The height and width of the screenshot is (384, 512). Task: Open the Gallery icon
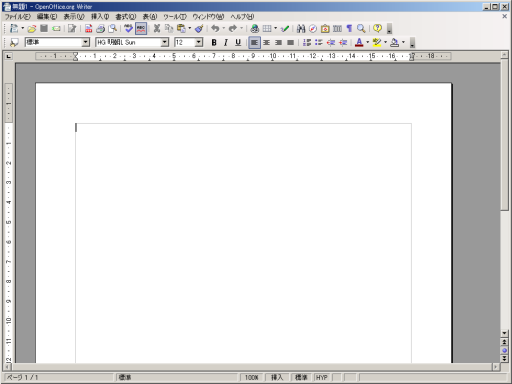point(325,29)
